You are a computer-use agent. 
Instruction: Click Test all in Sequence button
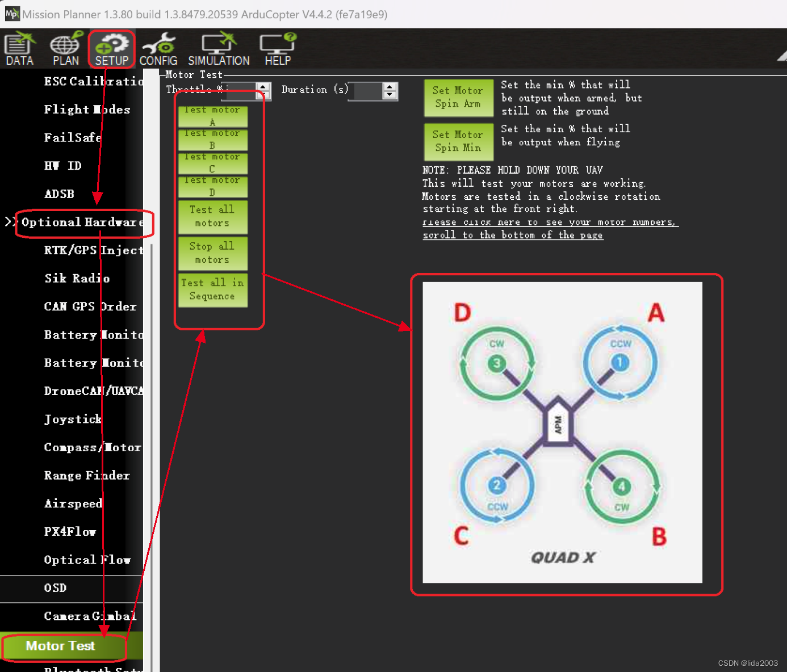tap(212, 289)
